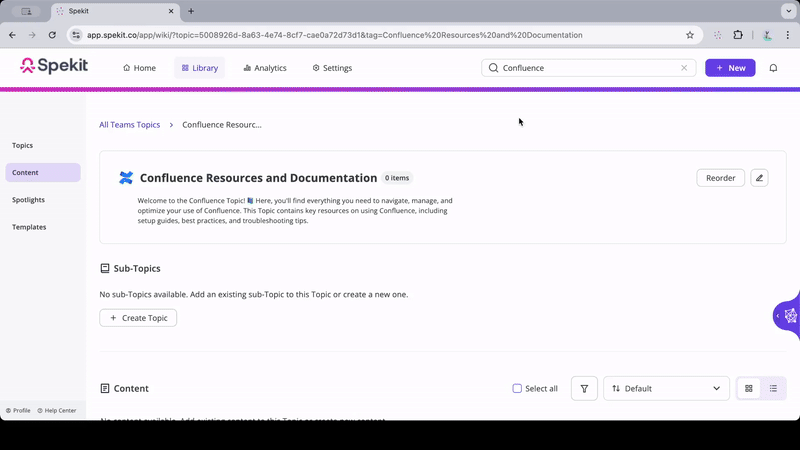The image size is (800, 450).
Task: Click the Confluence Resourc... breadcrumb text
Action: pos(222,124)
